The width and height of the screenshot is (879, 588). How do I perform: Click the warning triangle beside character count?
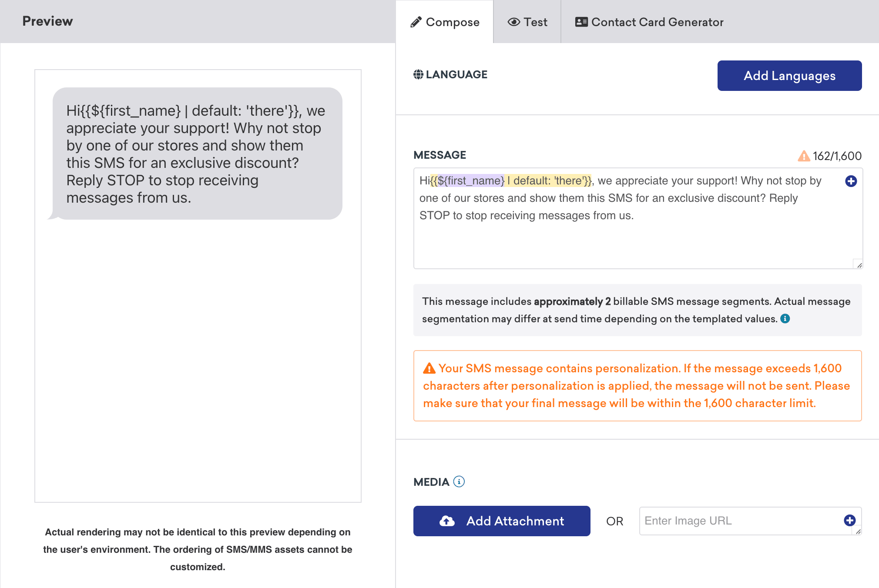[804, 156]
